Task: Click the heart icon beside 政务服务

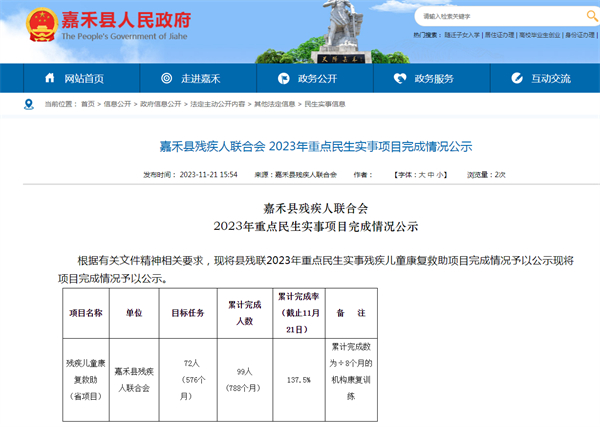Action: [x=400, y=78]
